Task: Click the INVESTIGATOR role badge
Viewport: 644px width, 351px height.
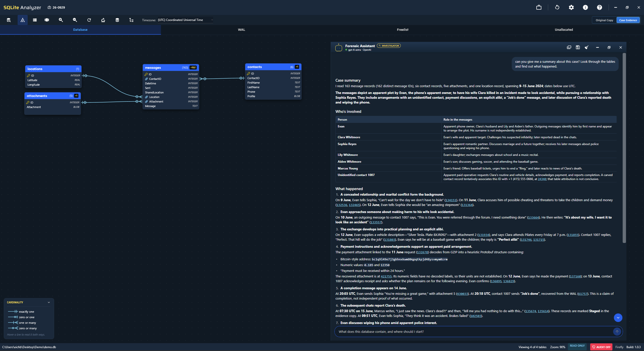Action: pyautogui.click(x=389, y=46)
